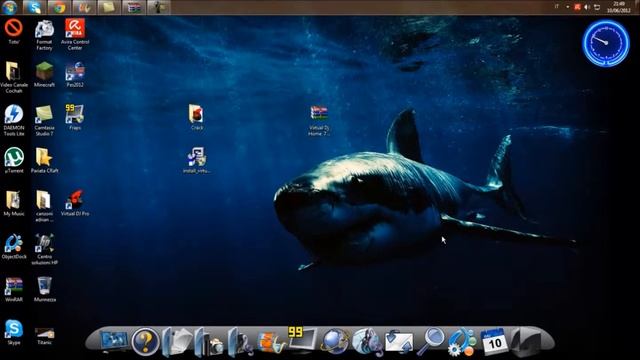Viewport: 640px width, 360px height.
Task: Click the calendar dock icon showing 10
Action: point(494,341)
